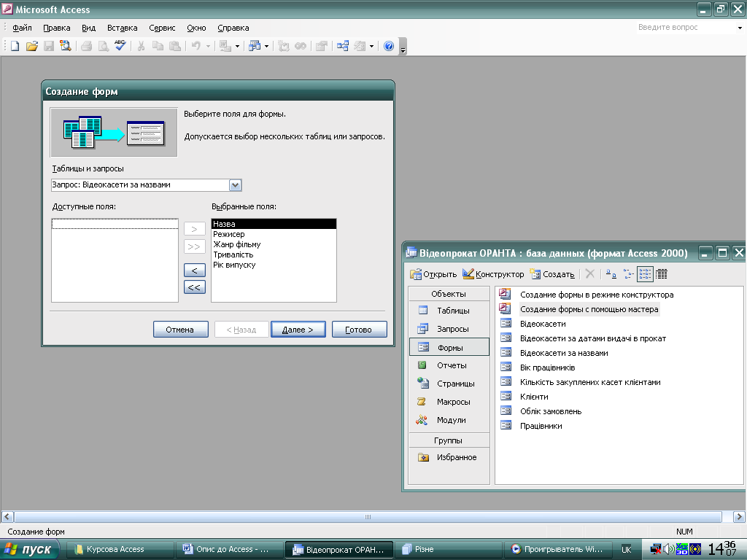747x560 pixels.
Task: Switch to large icons view in database window
Action: [x=611, y=274]
